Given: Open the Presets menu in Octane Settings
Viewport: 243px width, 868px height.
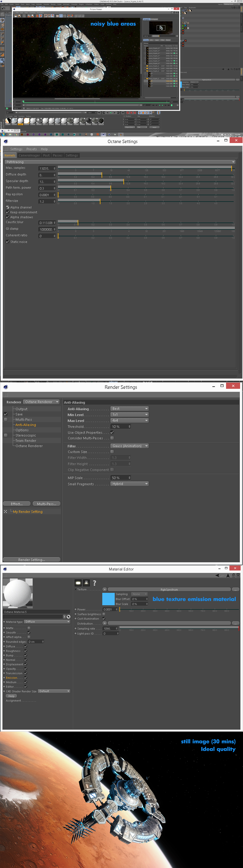Looking at the screenshot, I should point(31,149).
